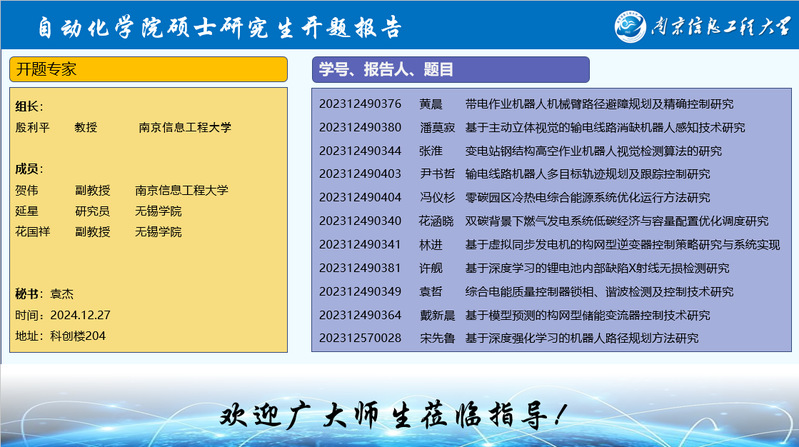Click the last row student ID 202312570028
This screenshot has height=447, width=799.
tap(360, 338)
